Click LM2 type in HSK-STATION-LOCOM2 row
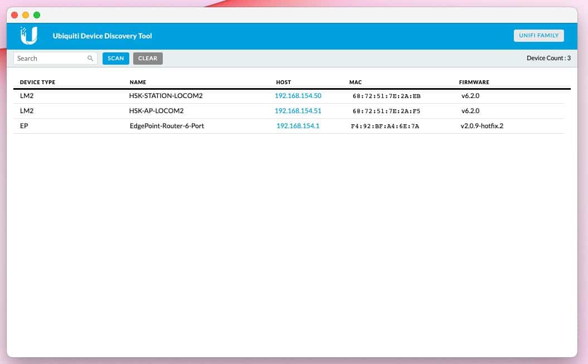Image resolution: width=588 pixels, height=364 pixels. (27, 96)
